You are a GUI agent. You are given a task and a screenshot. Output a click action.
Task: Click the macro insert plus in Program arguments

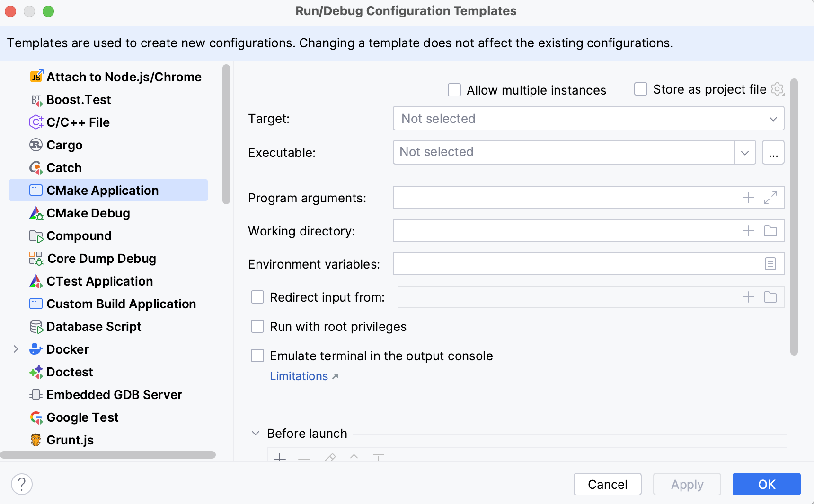pos(748,198)
